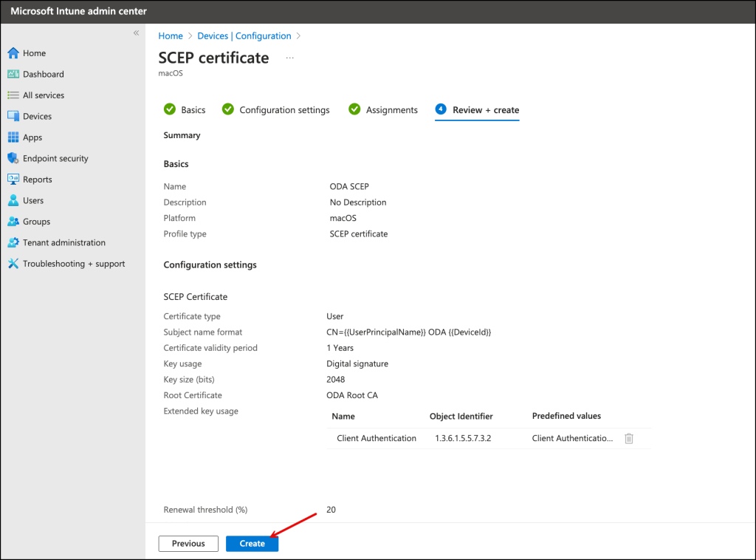Open Reports via its sidebar icon
Screen dimensions: 756x560
(13, 180)
